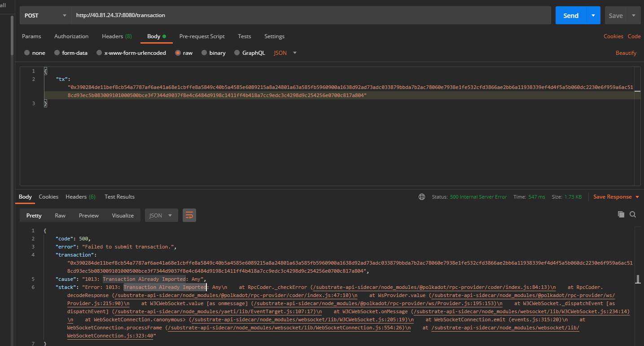Open the Tests tab
Viewport: 644px width, 346px height.
[x=244, y=36]
